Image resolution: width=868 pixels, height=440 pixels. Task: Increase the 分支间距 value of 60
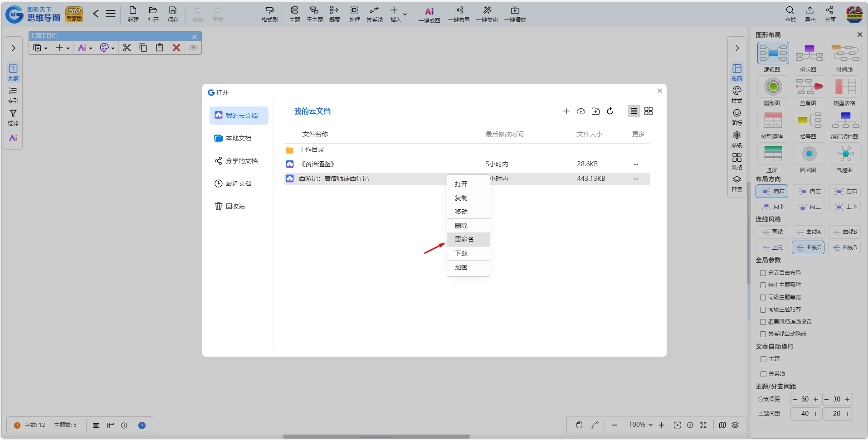815,399
